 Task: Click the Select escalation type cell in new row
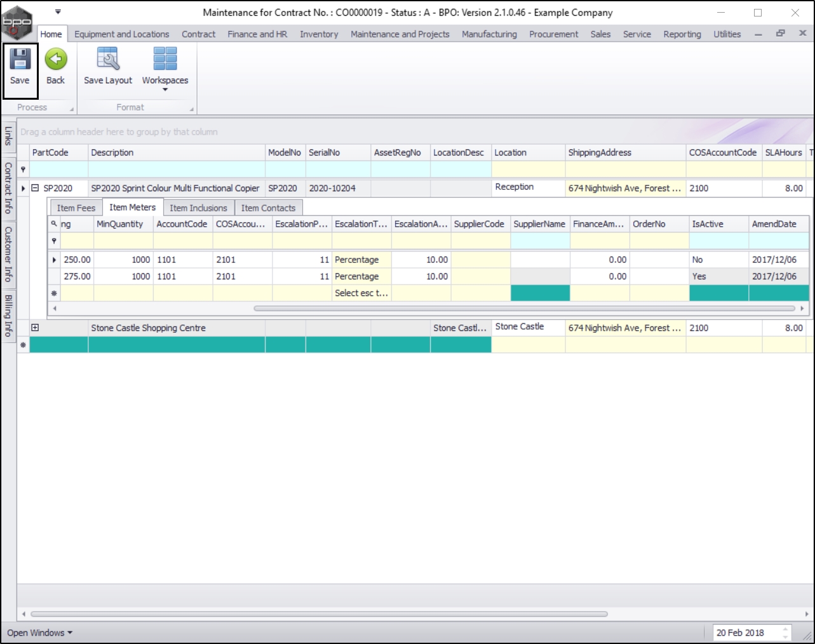[x=361, y=293]
